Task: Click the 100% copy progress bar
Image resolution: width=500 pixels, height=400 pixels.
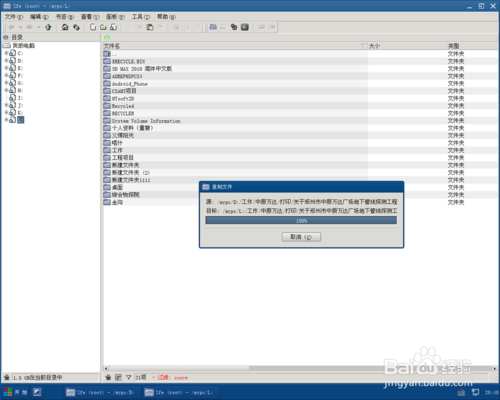Action: [x=301, y=221]
